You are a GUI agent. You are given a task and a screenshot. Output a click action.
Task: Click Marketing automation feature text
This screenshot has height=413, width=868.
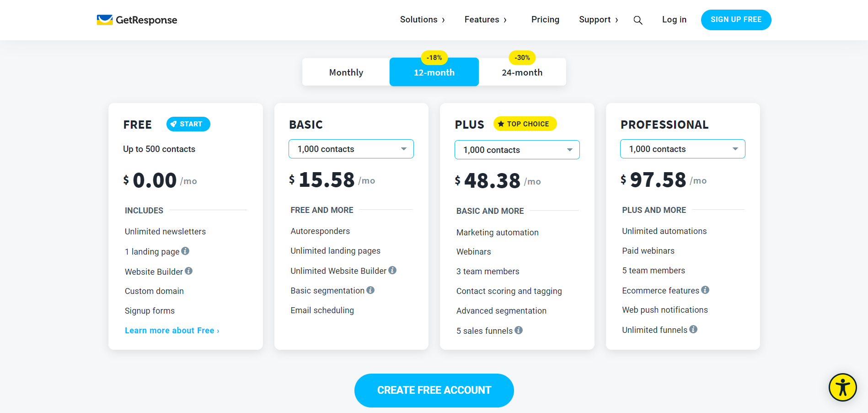[497, 233]
